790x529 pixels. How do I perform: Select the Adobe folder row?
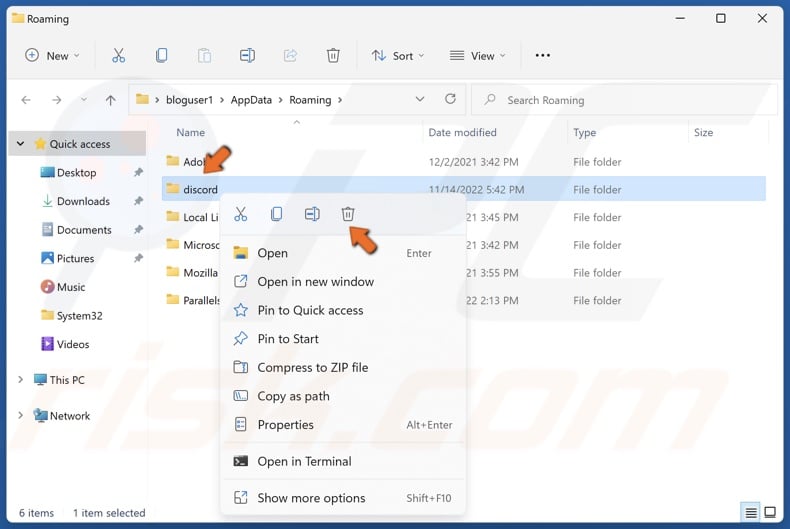pos(464,161)
